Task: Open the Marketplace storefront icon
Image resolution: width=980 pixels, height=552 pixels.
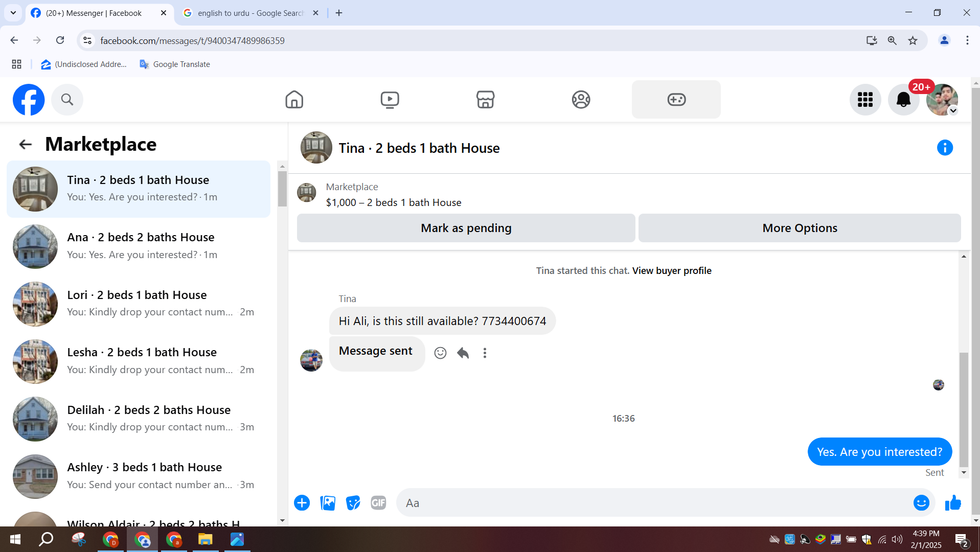Action: click(485, 100)
